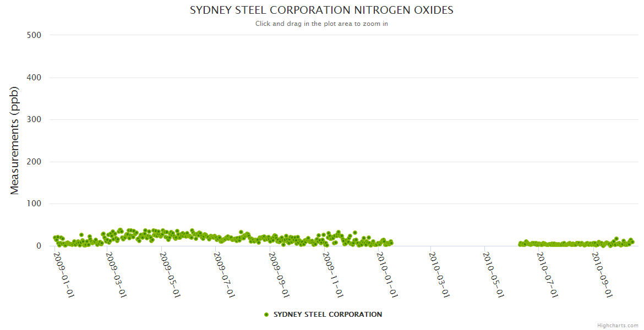Select the 300 y-axis value label
Screen dimensions: 644x330
pyautogui.click(x=34, y=119)
